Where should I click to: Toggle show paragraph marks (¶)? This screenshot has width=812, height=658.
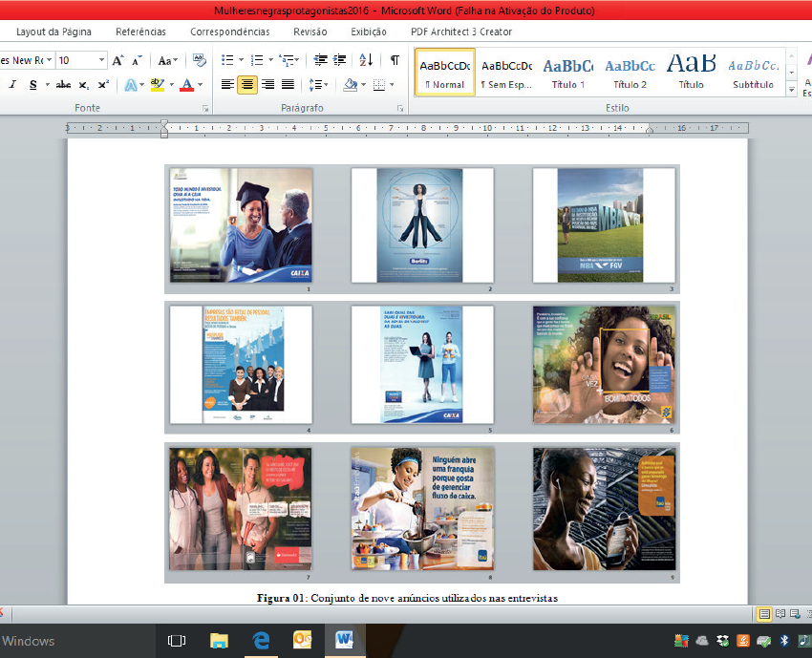coord(395,60)
